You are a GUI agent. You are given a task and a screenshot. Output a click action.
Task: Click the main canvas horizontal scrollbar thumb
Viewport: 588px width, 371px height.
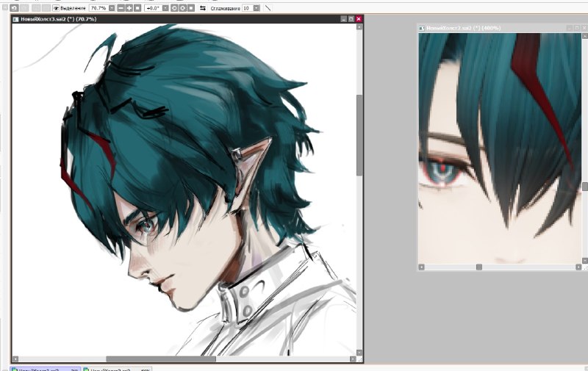161,359
